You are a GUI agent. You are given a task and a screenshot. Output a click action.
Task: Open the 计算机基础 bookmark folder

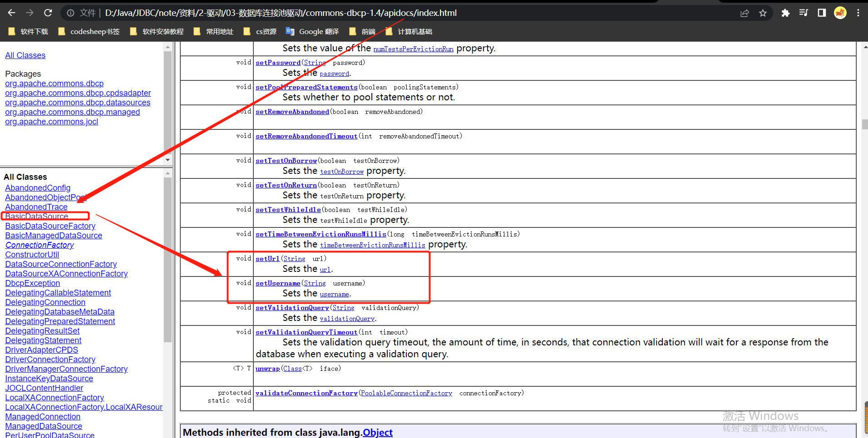409,31
